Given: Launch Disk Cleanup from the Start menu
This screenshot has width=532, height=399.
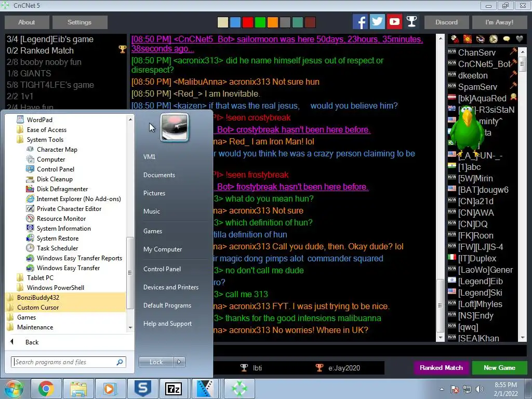Looking at the screenshot, I should 54,179.
